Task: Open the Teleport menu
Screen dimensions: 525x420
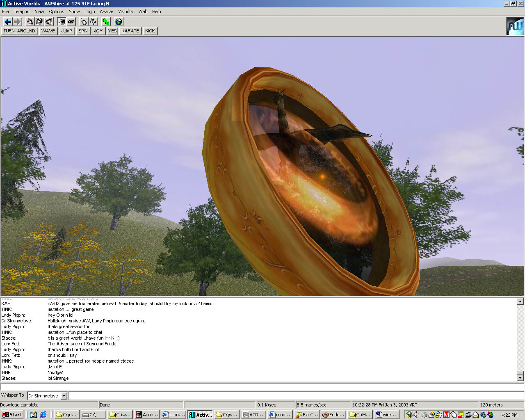Action: click(22, 11)
